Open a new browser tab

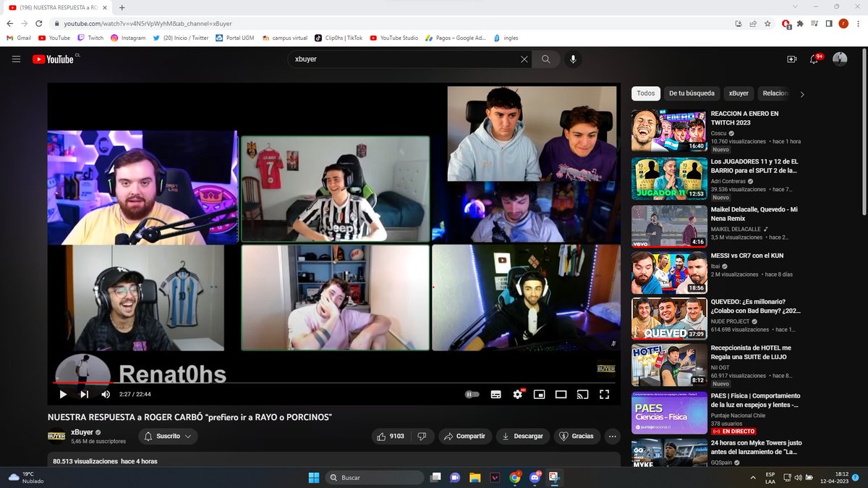pos(122,7)
